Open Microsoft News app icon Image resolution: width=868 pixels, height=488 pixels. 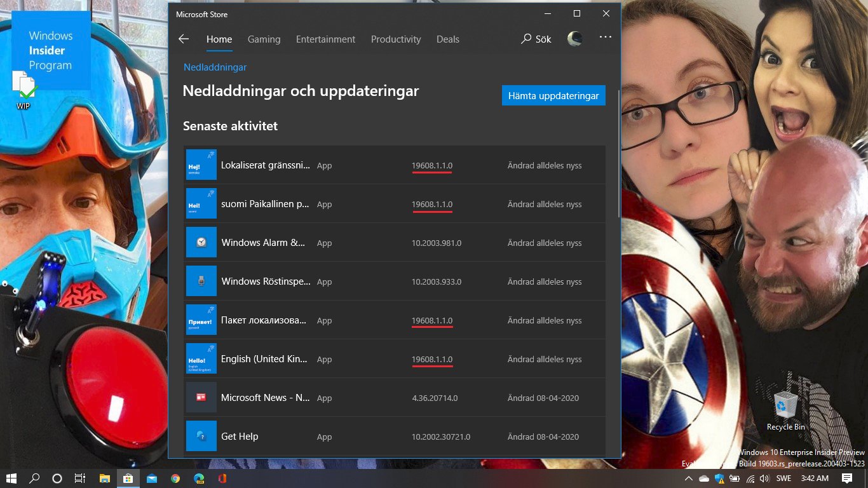(201, 398)
